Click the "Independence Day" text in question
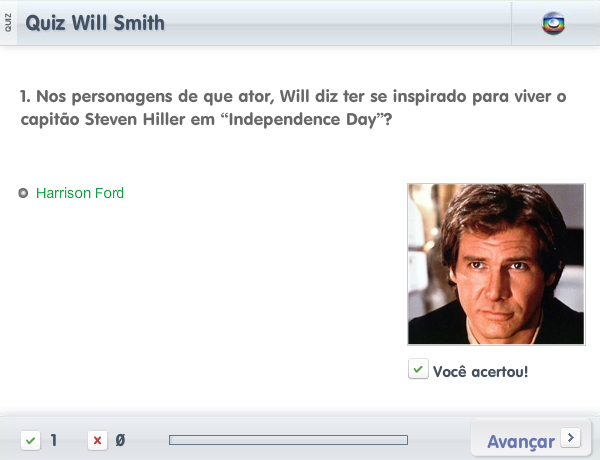This screenshot has width=600, height=460. [302, 119]
